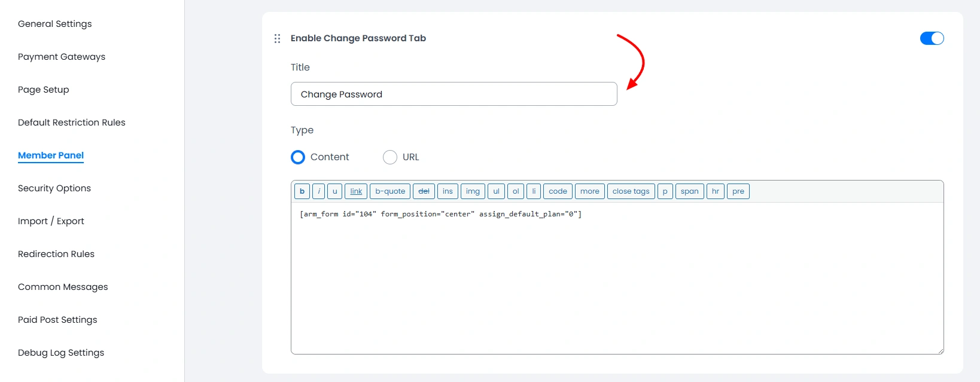Switch to Security Options section

pyautogui.click(x=54, y=188)
